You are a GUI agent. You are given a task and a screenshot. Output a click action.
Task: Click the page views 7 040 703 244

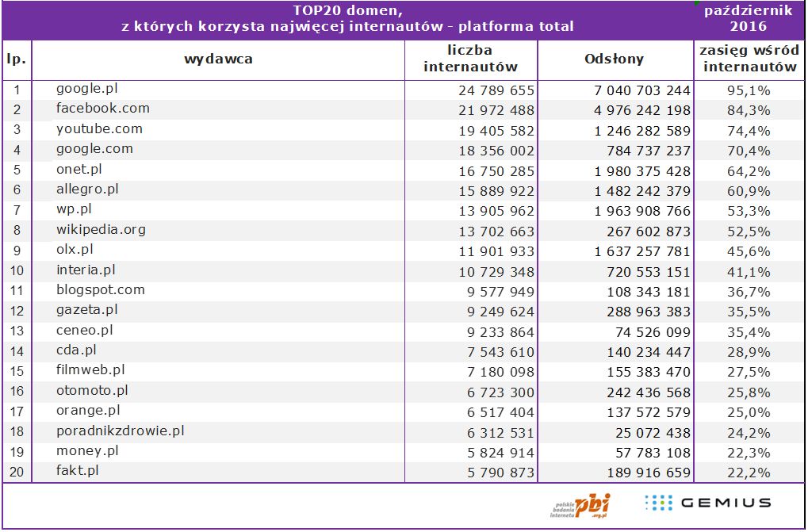[x=642, y=90]
